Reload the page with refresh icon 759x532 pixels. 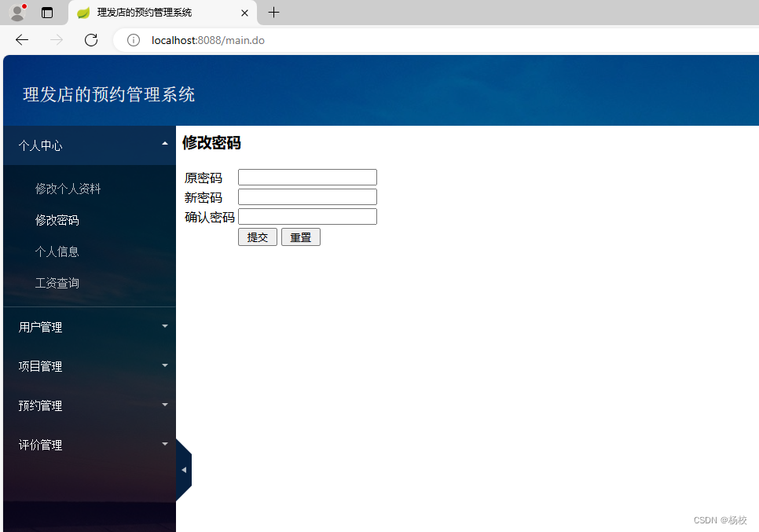(91, 40)
